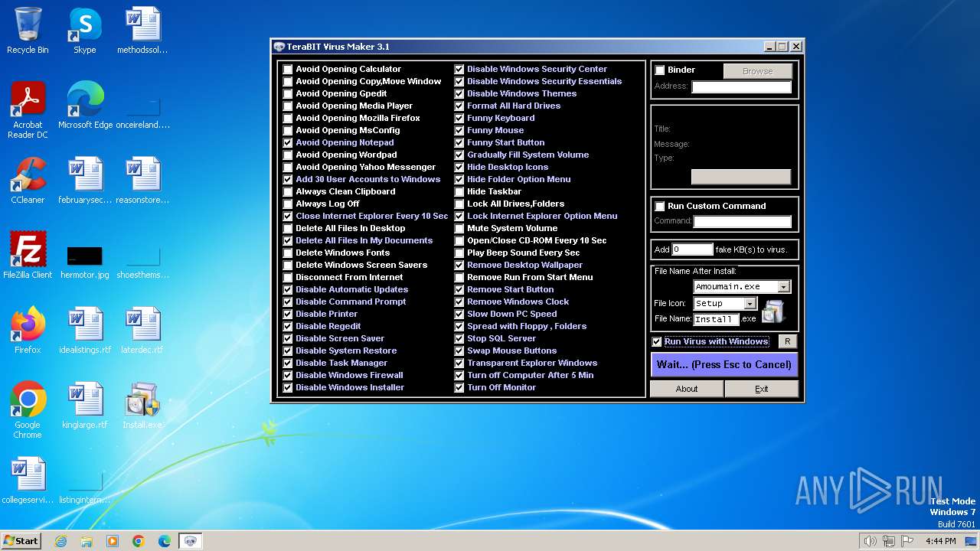Click the TeraBIT Virus Maker taskbar button
980x551 pixels.
pos(191,541)
